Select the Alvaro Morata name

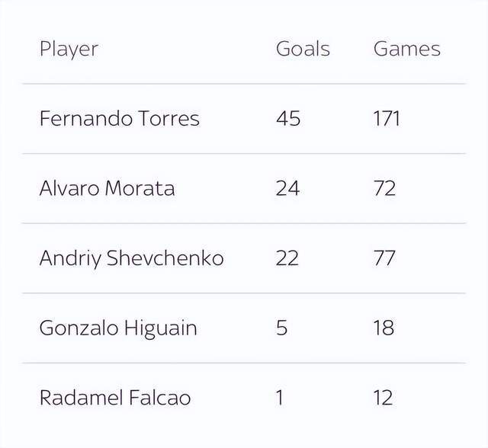[107, 188]
